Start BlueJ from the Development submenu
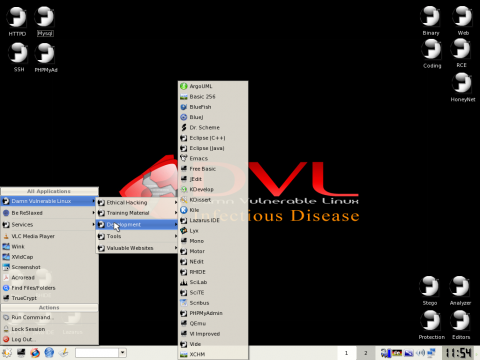Image resolution: width=480 pixels, height=360 pixels. (213, 117)
